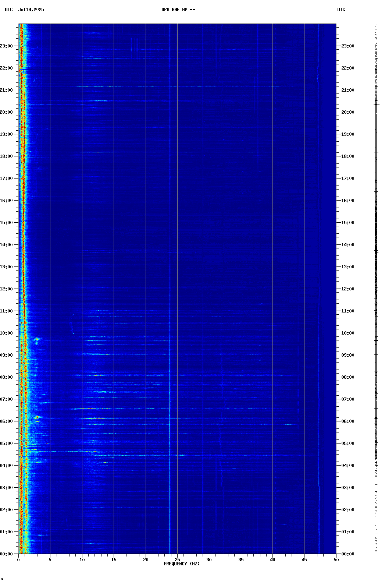The image size is (392, 583).
Task: Click the frequency axis label '20'
Action: point(146,560)
